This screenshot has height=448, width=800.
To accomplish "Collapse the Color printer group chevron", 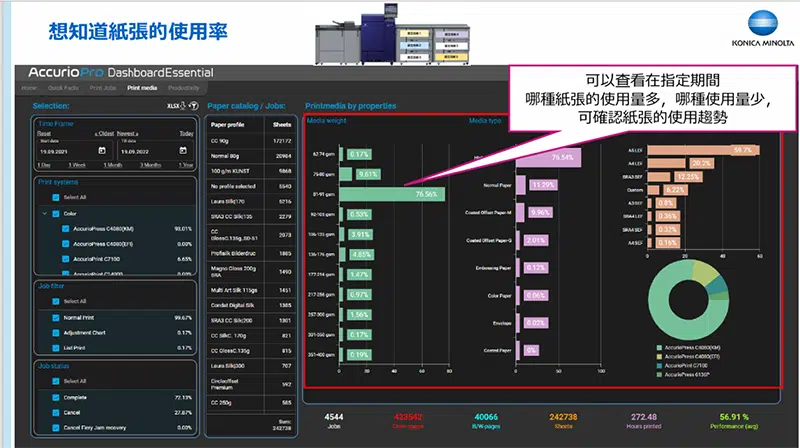I will (44, 214).
